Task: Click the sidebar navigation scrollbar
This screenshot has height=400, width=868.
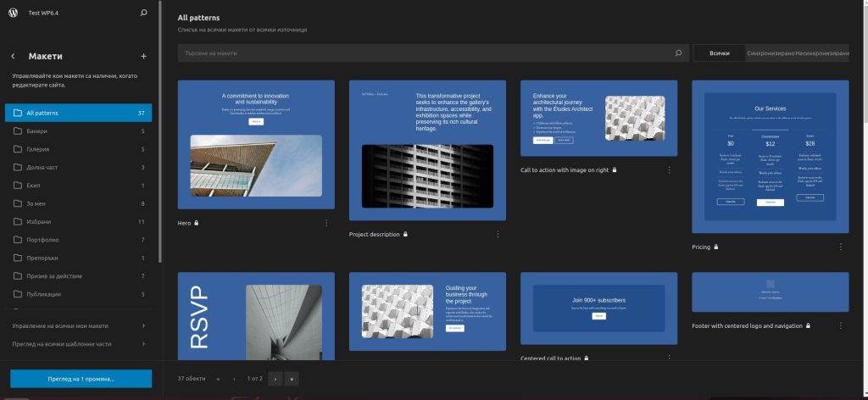Action: click(160, 131)
